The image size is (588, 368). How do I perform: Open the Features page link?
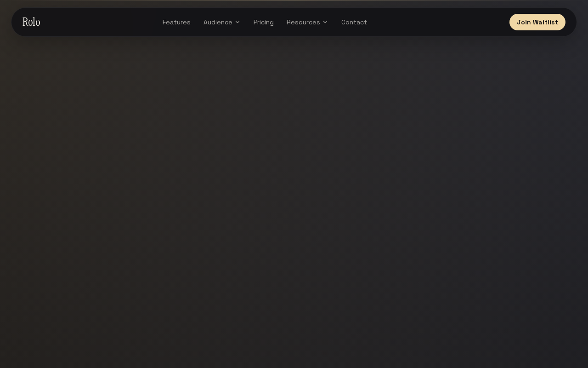pos(176,22)
